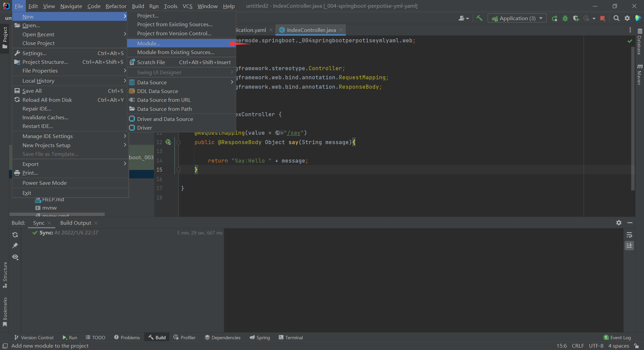Open the Terminal tool window

click(290, 338)
